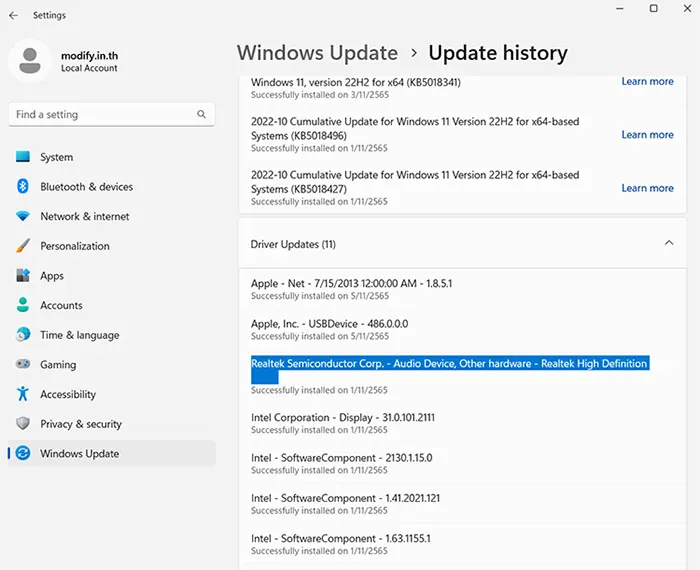Open Accounts settings
The width and height of the screenshot is (700, 570).
112,305
